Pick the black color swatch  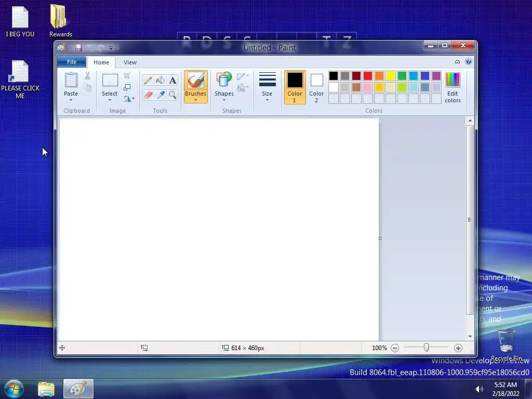(333, 76)
